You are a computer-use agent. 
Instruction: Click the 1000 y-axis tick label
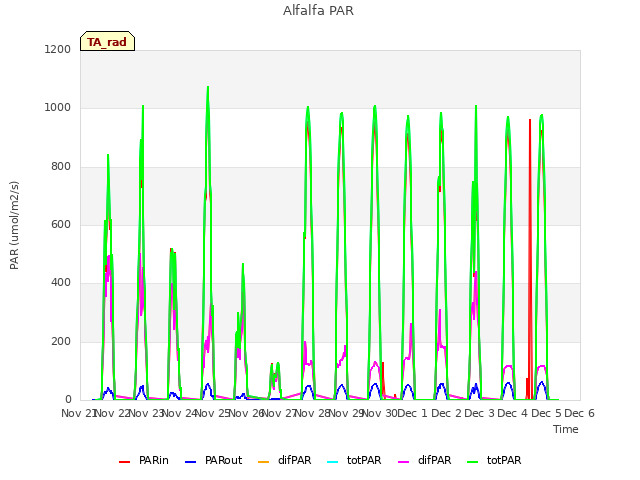click(x=58, y=108)
